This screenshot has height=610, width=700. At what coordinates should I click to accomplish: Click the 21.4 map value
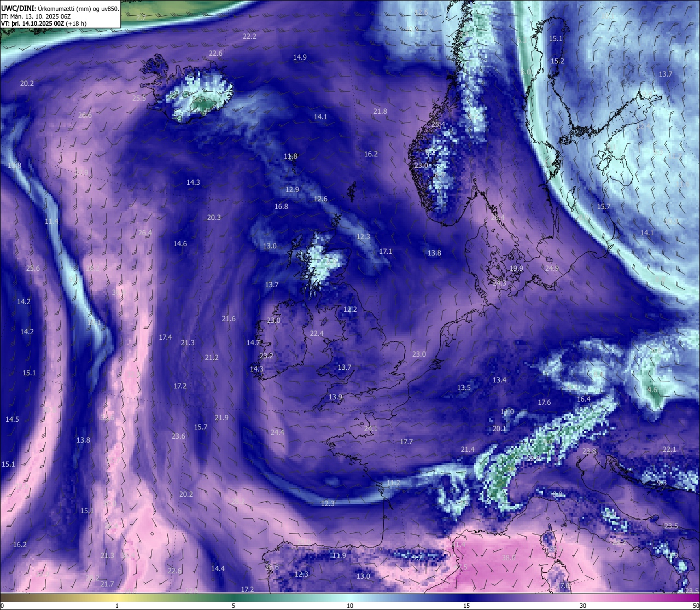tap(468, 450)
